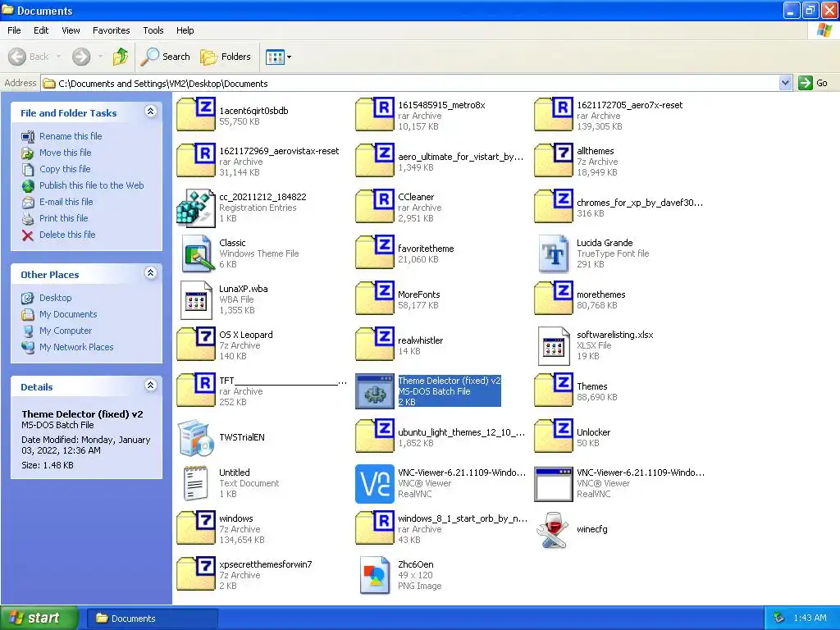
Task: Open the Forward history dropdown arrow
Action: coord(100,57)
